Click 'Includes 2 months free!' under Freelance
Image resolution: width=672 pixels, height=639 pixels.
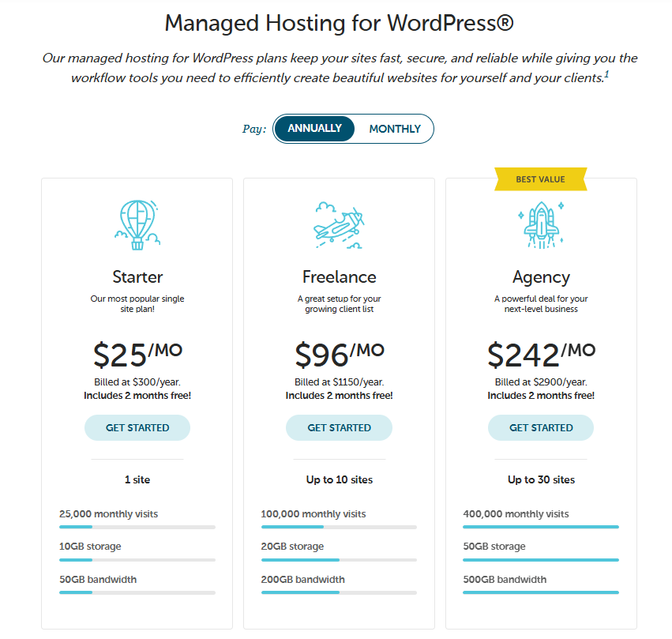[x=339, y=396]
